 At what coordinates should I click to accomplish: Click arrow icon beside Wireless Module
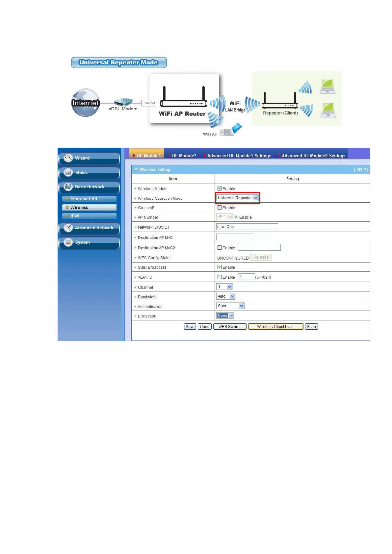click(x=135, y=189)
